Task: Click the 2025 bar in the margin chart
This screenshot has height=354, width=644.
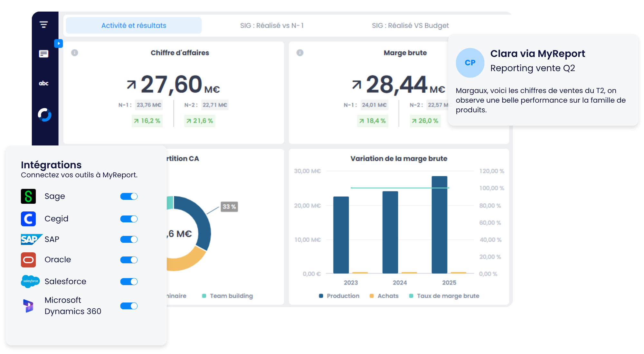Action: click(x=440, y=225)
